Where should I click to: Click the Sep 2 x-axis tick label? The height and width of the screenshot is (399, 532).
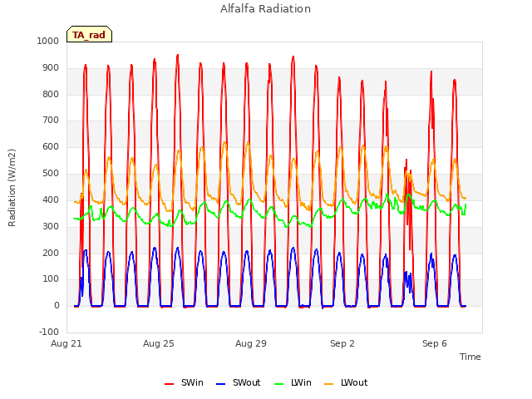tap(342, 343)
